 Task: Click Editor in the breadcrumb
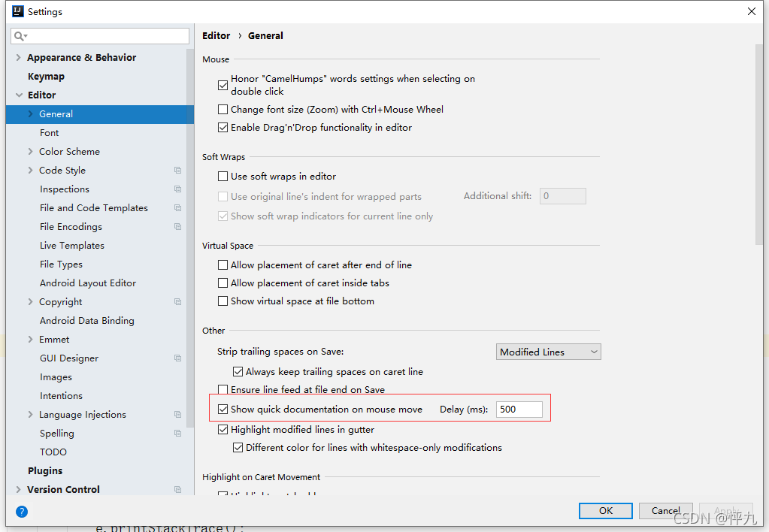click(216, 36)
